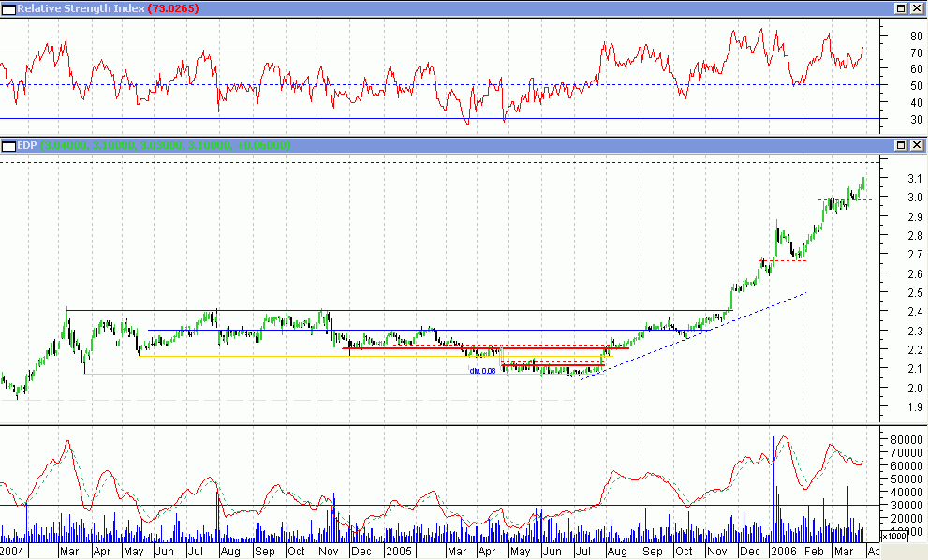Click the RSI value 73.0265 in title

pyautogui.click(x=173, y=8)
